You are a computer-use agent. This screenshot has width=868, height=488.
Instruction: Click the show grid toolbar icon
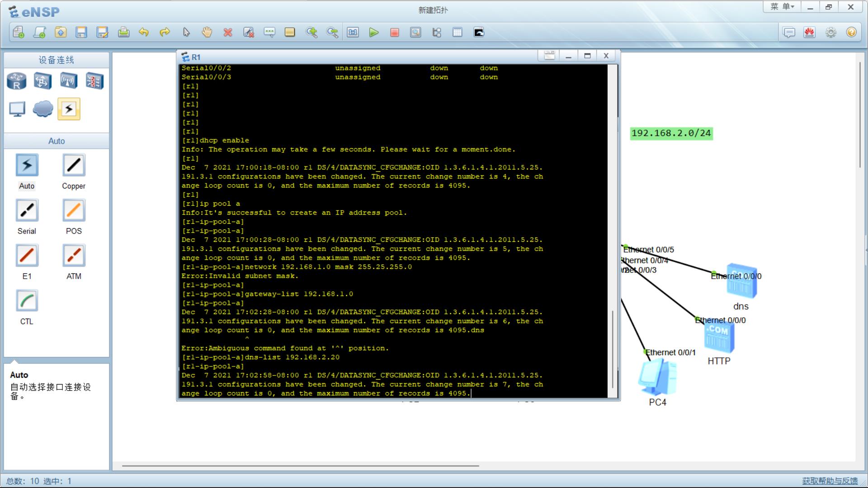click(458, 32)
